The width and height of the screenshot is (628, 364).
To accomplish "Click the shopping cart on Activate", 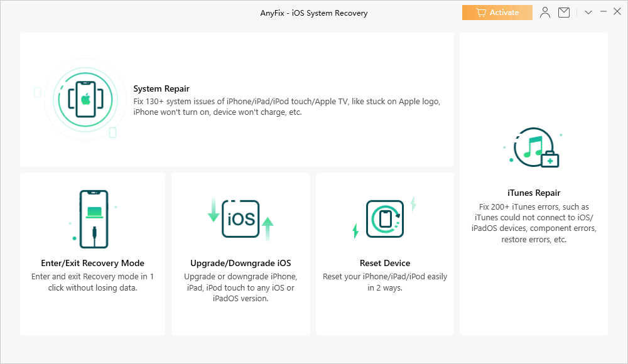I will pyautogui.click(x=481, y=13).
